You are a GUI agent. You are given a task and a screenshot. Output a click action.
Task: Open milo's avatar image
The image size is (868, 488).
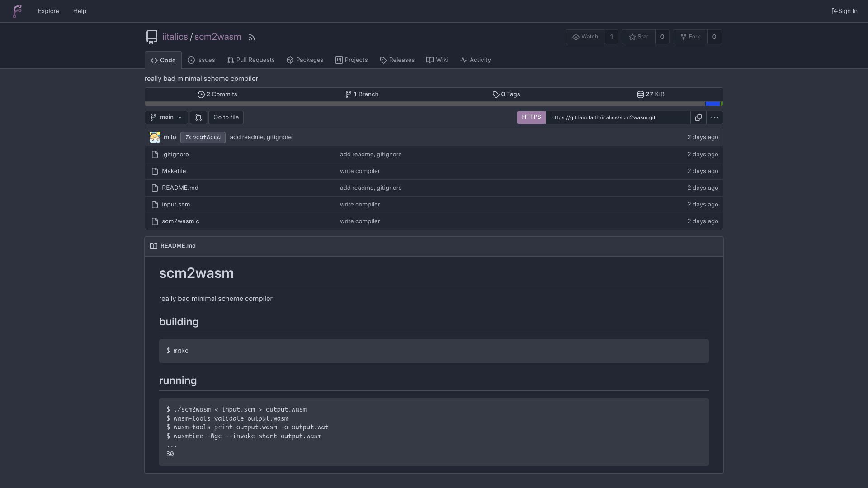coord(155,137)
